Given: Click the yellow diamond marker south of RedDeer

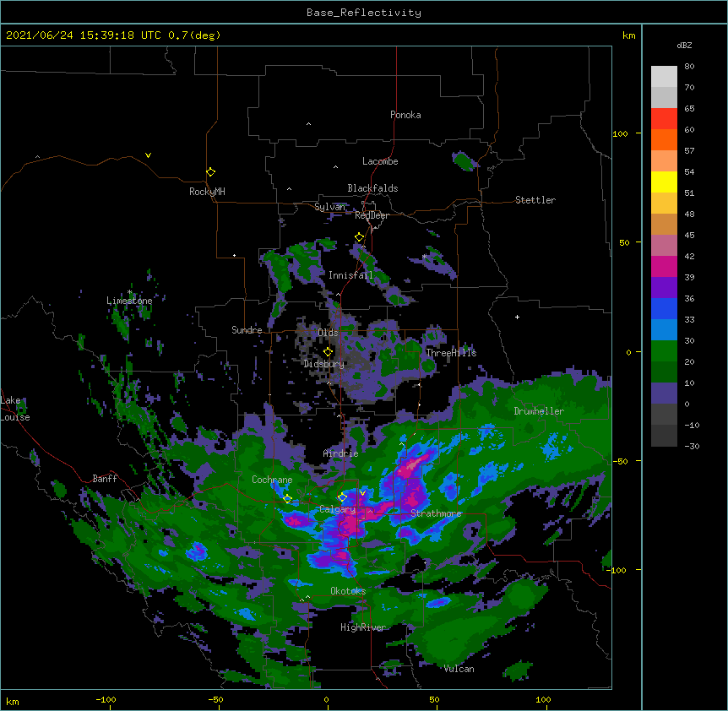Looking at the screenshot, I should pos(359,237).
